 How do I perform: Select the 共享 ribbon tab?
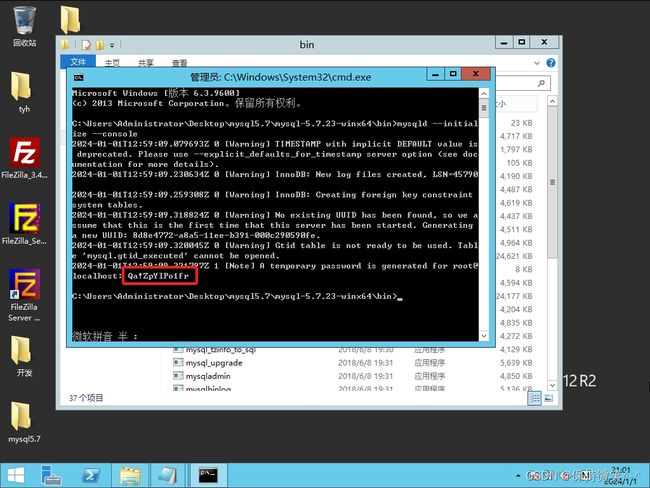pos(146,63)
